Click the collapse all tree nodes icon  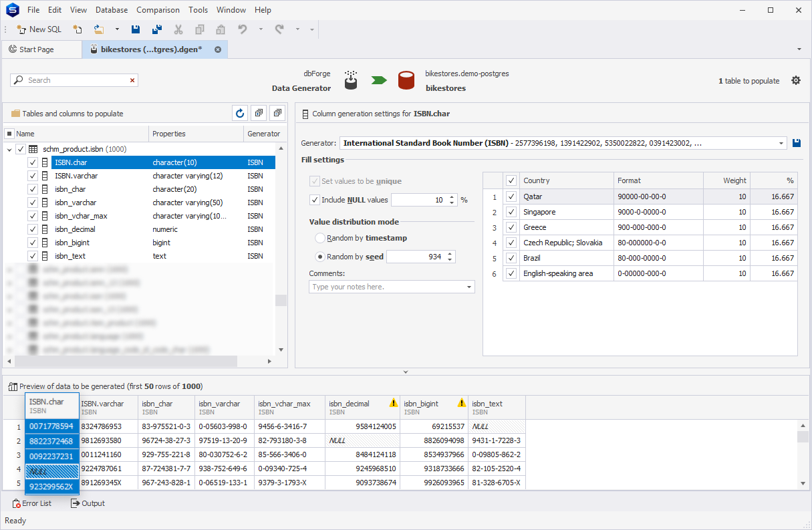tap(278, 114)
